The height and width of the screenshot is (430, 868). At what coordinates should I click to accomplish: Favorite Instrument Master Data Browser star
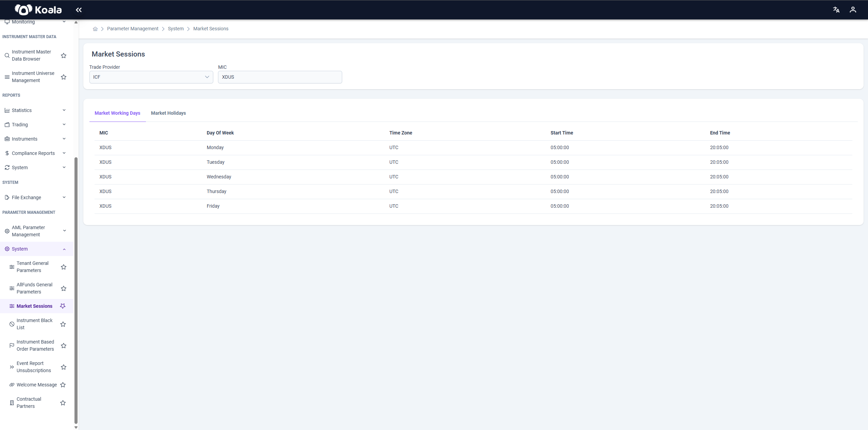click(64, 55)
